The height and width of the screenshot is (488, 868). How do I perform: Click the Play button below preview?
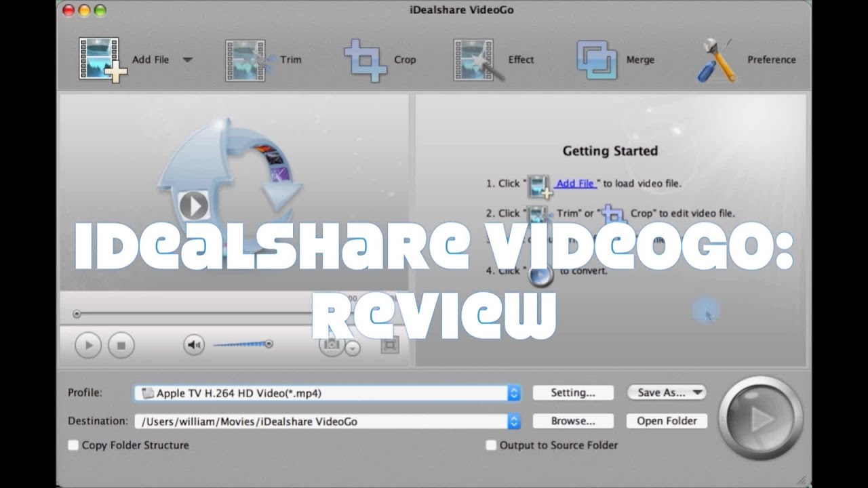[88, 346]
